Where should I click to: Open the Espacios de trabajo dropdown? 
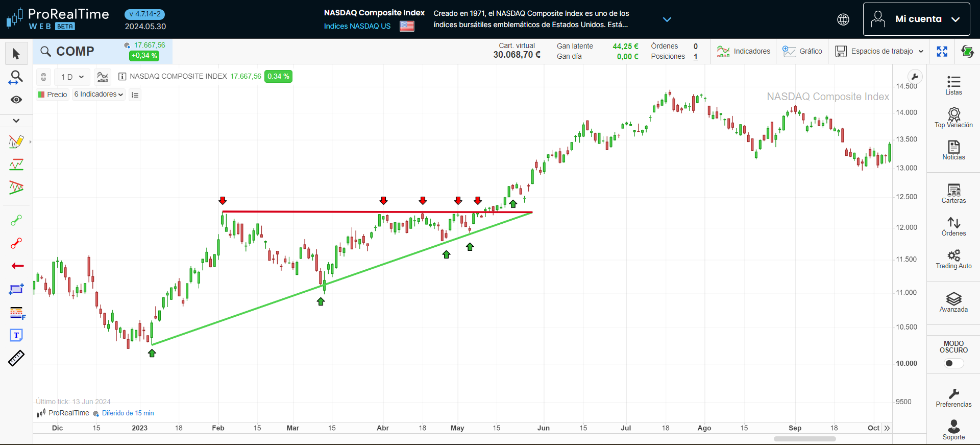(x=879, y=52)
